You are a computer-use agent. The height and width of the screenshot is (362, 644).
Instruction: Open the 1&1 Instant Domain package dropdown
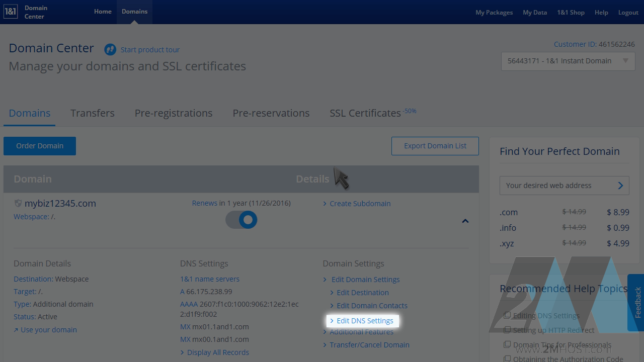[568, 61]
